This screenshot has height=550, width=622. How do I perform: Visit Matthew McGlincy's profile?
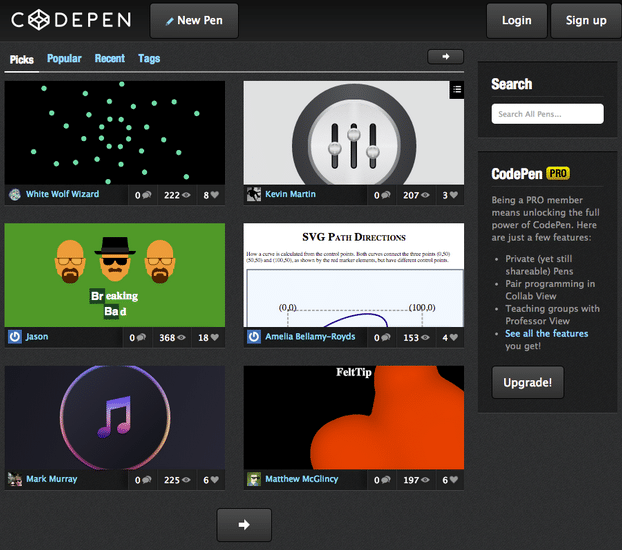tap(301, 479)
